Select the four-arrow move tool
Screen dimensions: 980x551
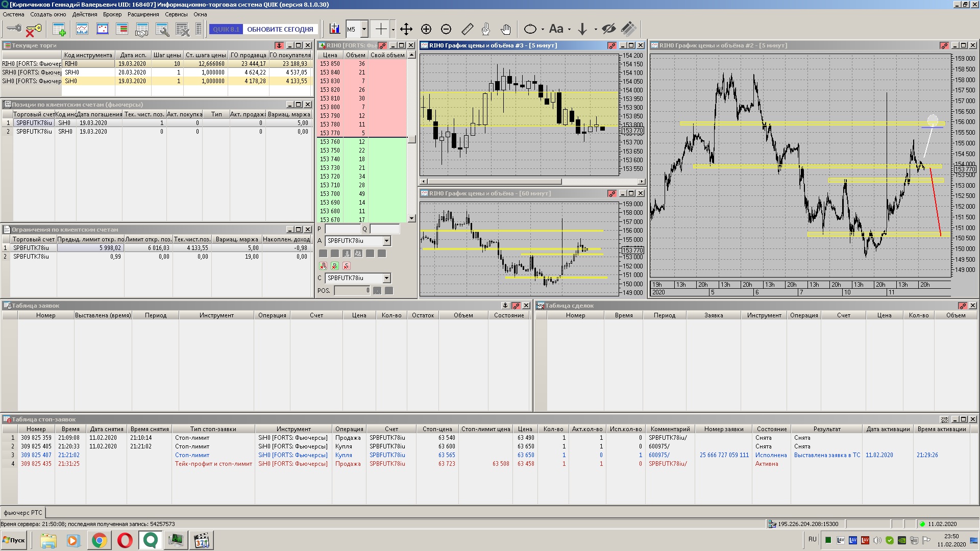click(x=406, y=29)
